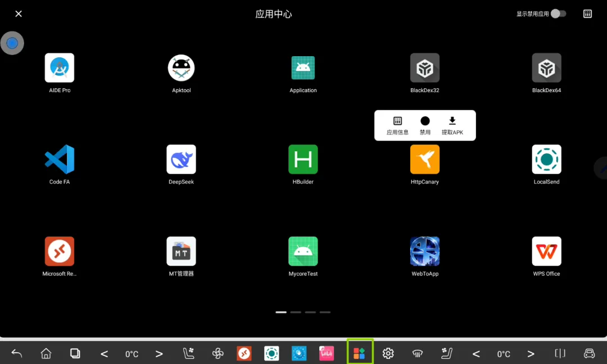Open WebToApp

coord(425,251)
